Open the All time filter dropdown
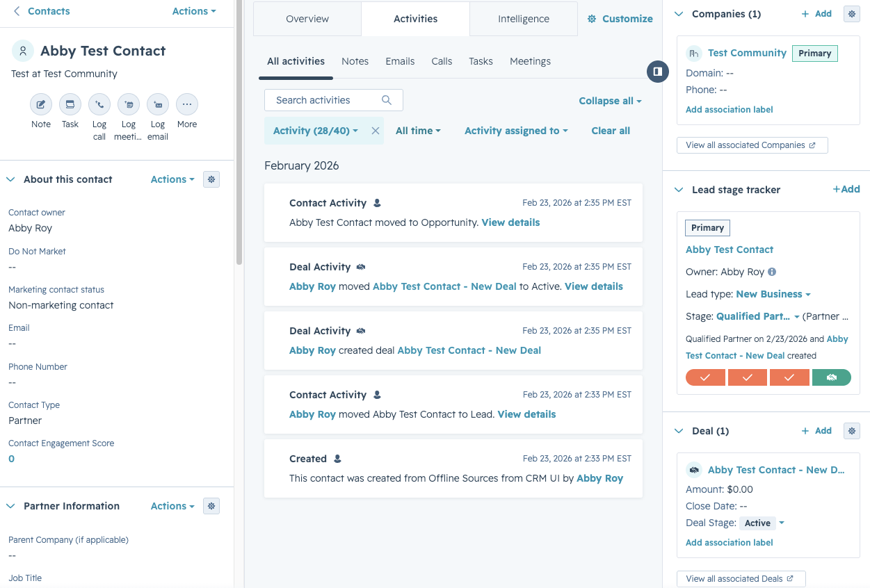 [x=418, y=131]
